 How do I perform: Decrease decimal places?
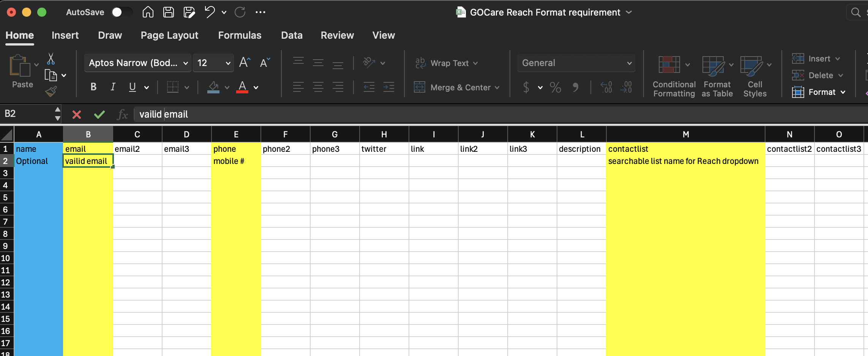pos(626,87)
